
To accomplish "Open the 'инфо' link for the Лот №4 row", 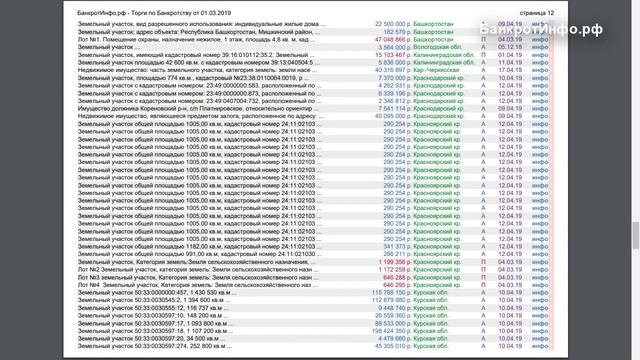I will (x=540, y=285).
